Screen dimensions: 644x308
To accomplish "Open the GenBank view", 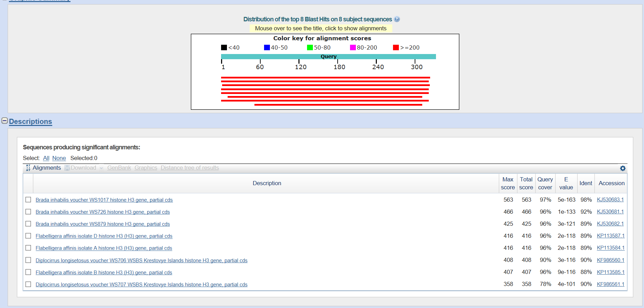I will [119, 168].
